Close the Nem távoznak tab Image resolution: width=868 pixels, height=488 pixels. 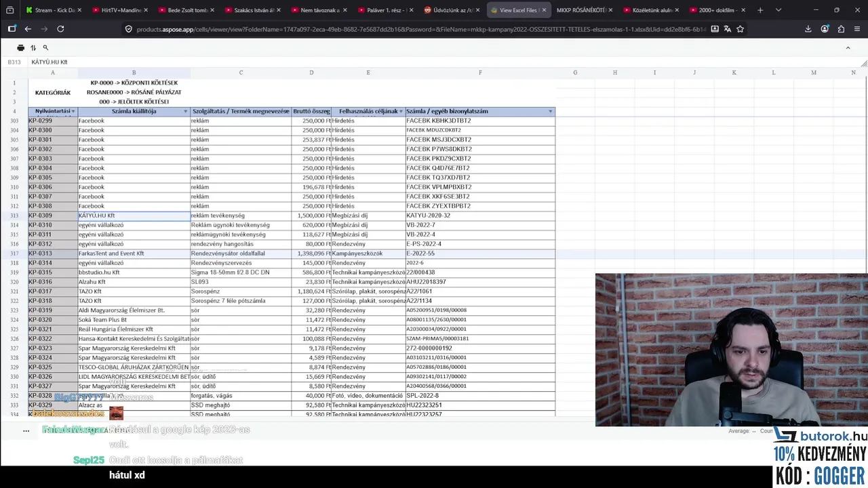point(345,10)
